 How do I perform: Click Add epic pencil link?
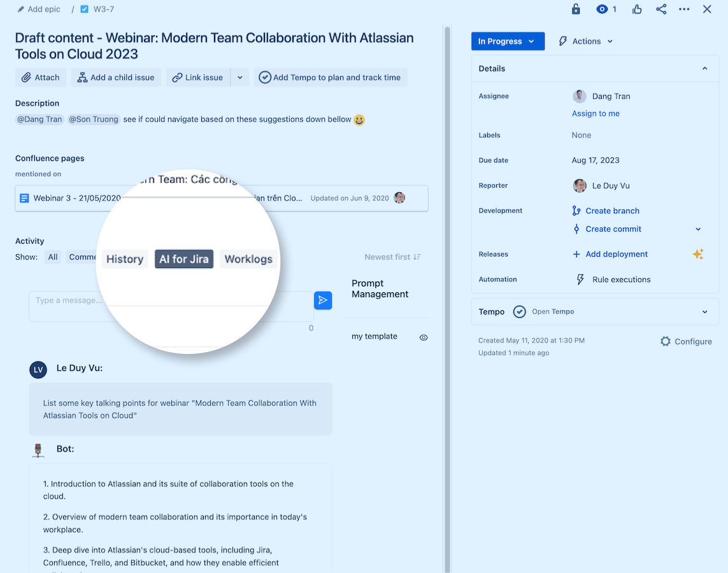[39, 9]
